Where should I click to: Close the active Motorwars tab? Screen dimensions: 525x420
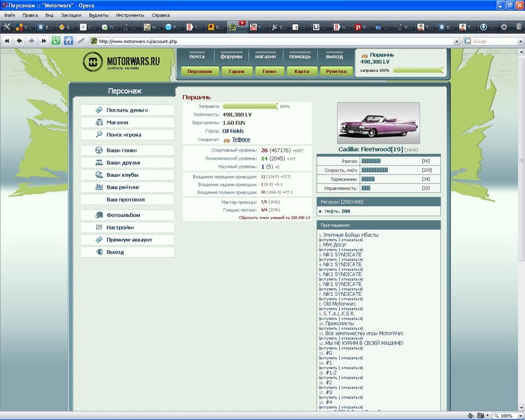click(x=242, y=23)
